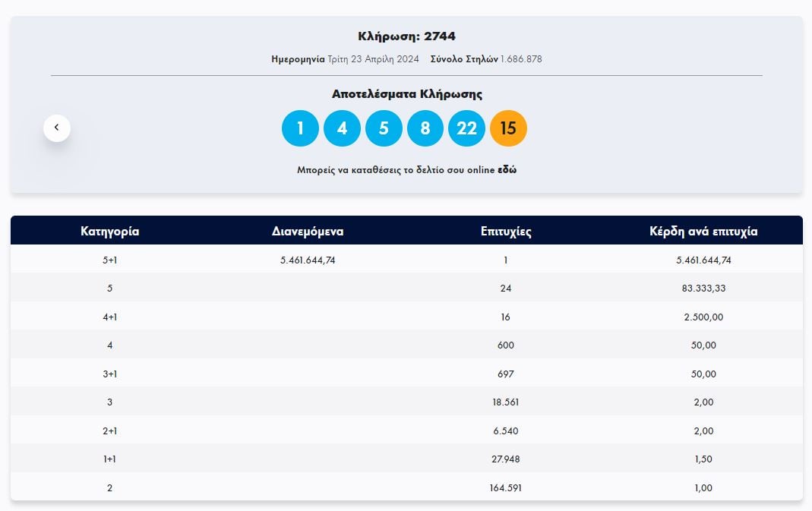The width and height of the screenshot is (812, 511).
Task: Select the blue ball showing number 5
Action: pyautogui.click(x=384, y=128)
